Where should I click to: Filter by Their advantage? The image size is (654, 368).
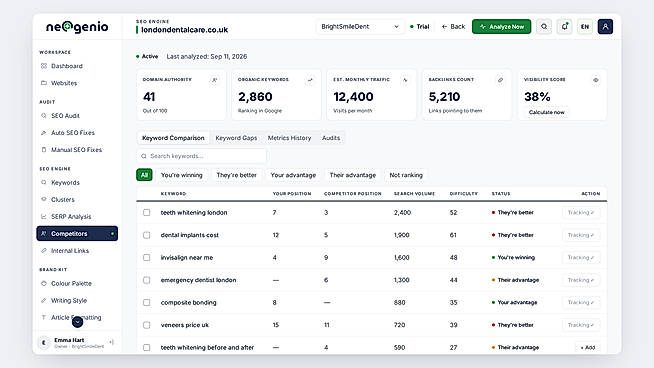[x=353, y=175]
